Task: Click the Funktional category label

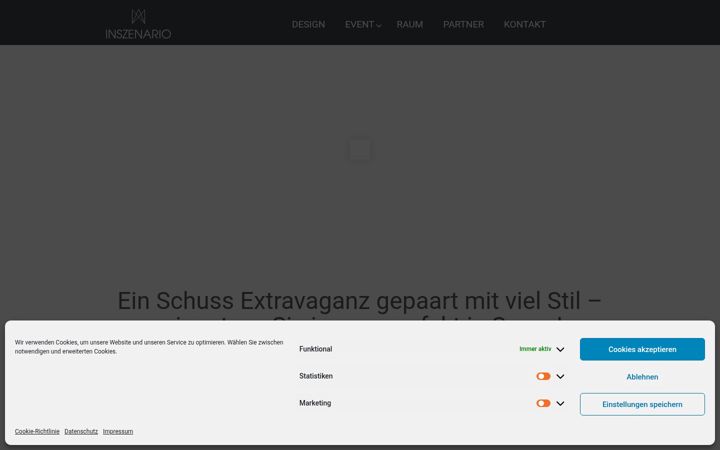Action: point(315,349)
